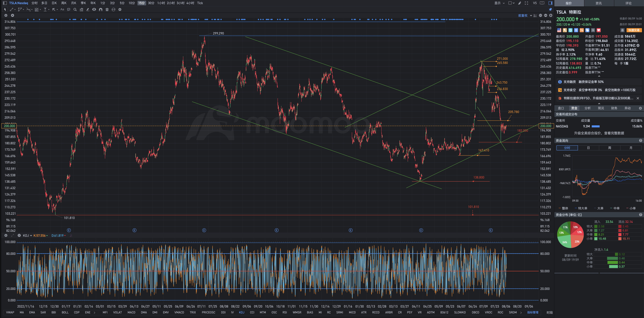Image resolution: width=644 pixels, height=318 pixels.
Task: Pick the trend line drawing tool
Action: pyautogui.click(x=12, y=9)
